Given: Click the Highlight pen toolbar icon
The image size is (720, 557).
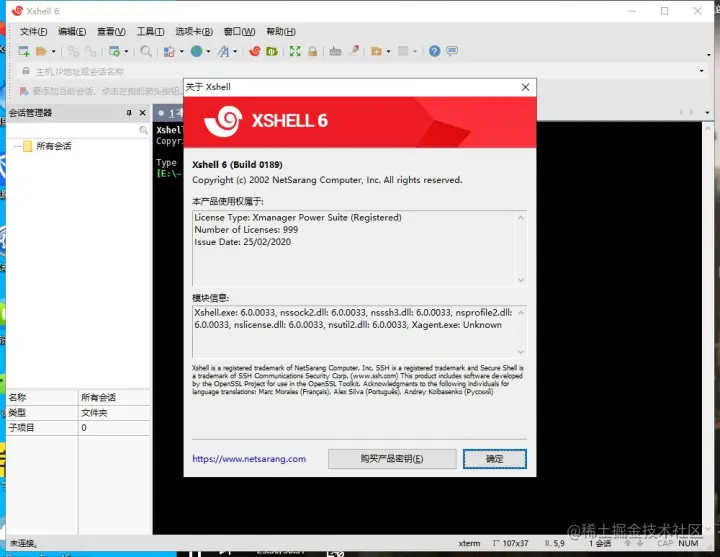Looking at the screenshot, I should 354,51.
